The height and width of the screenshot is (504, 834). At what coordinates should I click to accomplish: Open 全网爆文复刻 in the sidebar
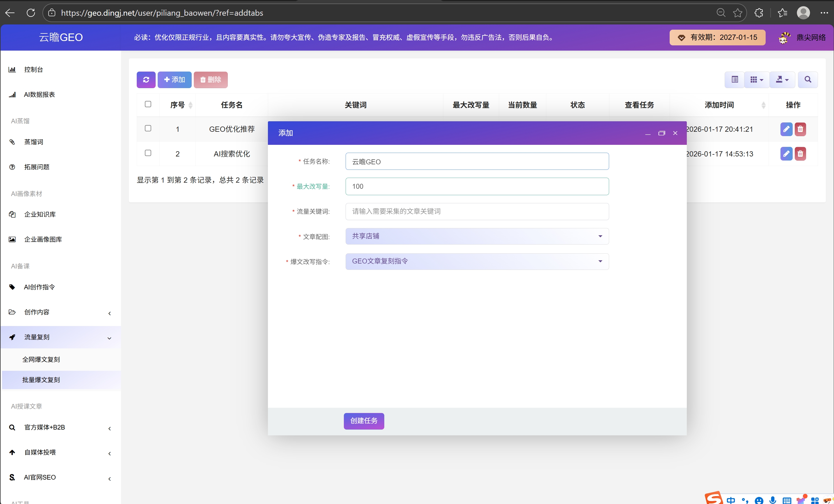click(x=41, y=359)
